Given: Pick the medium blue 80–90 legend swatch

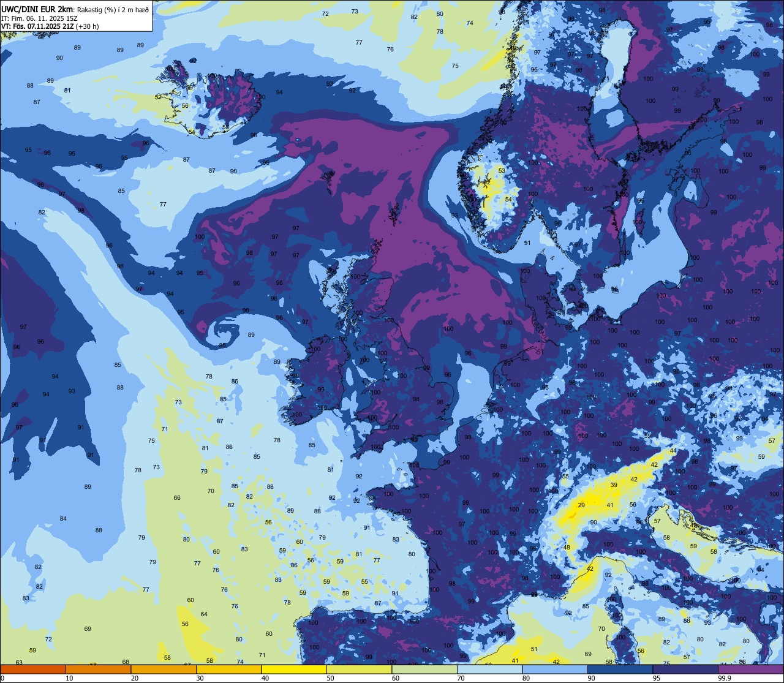Looking at the screenshot, I should click(x=555, y=669).
